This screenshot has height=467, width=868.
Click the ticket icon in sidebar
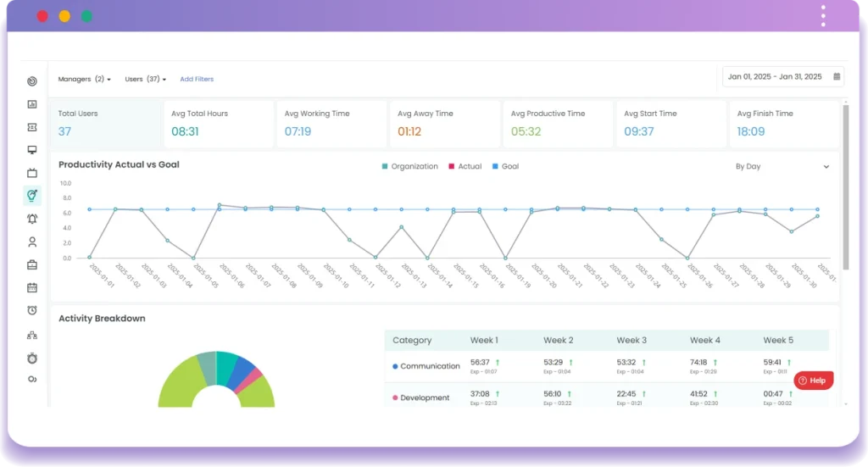click(32, 127)
